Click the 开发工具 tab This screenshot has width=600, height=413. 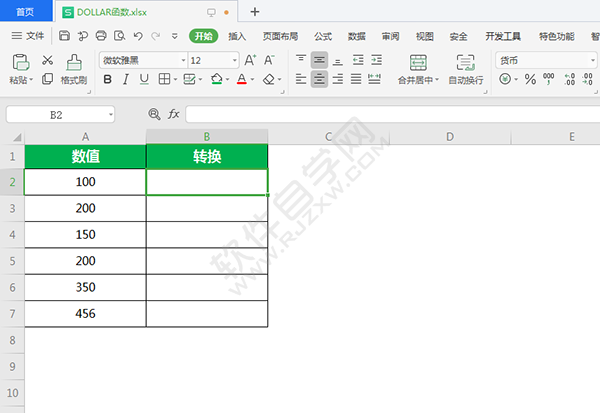(x=503, y=36)
